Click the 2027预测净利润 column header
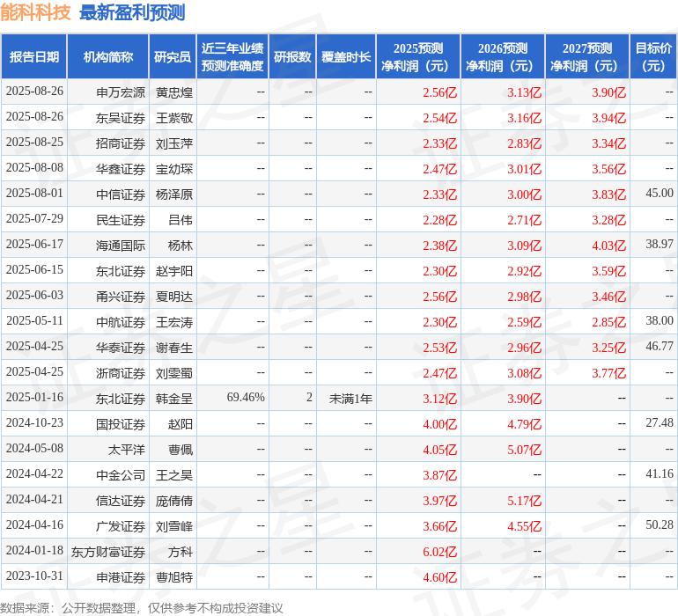The width and height of the screenshot is (678, 616). click(x=587, y=57)
